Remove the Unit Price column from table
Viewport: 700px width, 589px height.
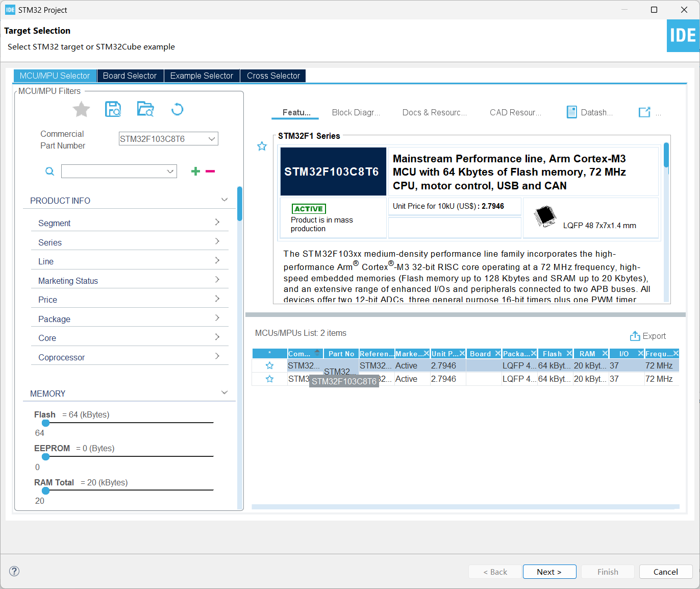[462, 353]
